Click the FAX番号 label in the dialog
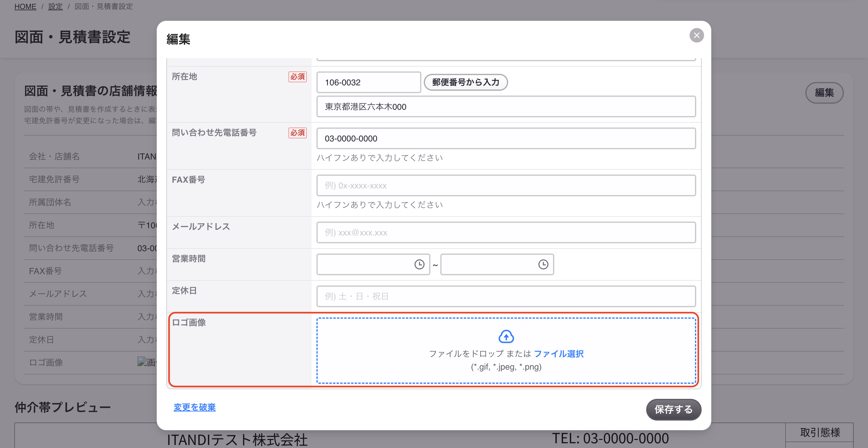Viewport: 868px width, 448px height. coord(188,180)
